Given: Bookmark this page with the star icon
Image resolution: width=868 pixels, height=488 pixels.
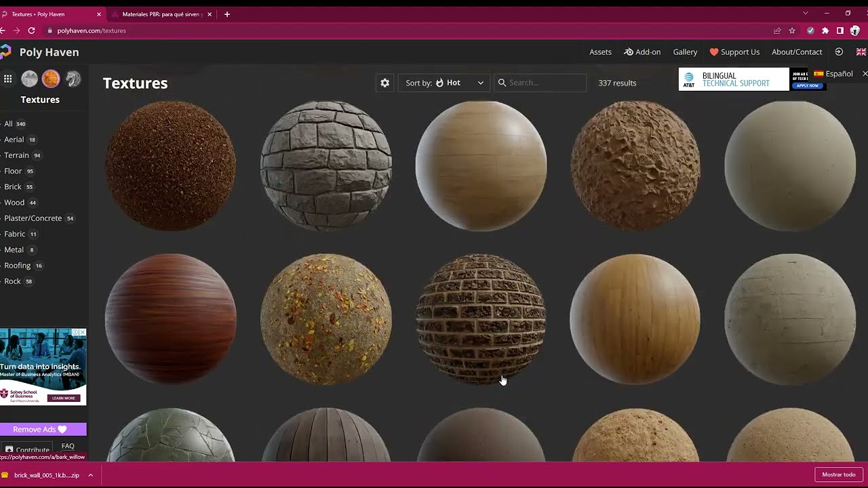Looking at the screenshot, I should tap(792, 30).
